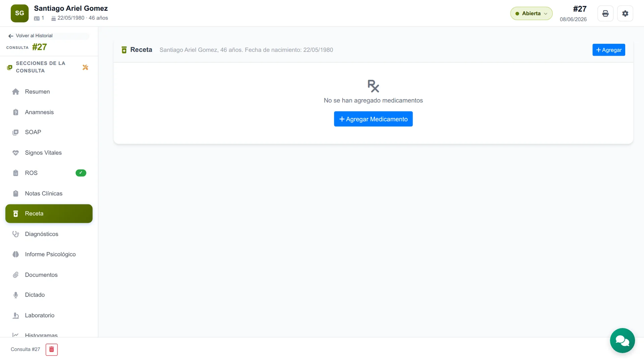Go to the Diagnósticos section
The height and width of the screenshot is (362, 644).
click(49, 234)
